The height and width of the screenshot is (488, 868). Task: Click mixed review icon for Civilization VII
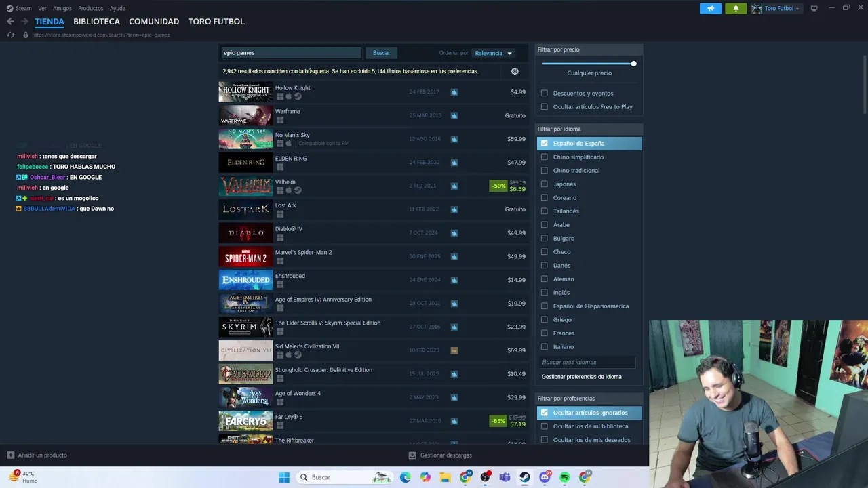[454, 350]
